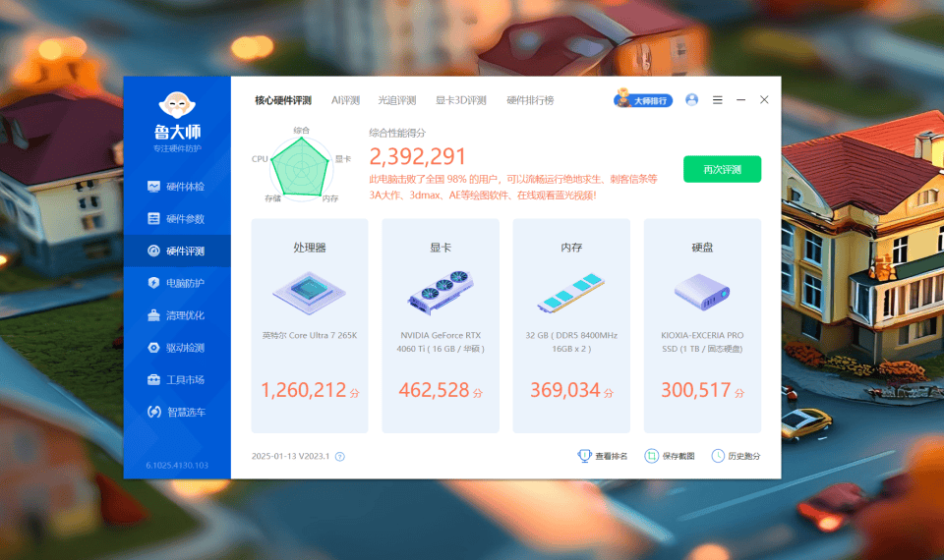
Task: Click the 再次评测 green button
Action: tap(722, 169)
